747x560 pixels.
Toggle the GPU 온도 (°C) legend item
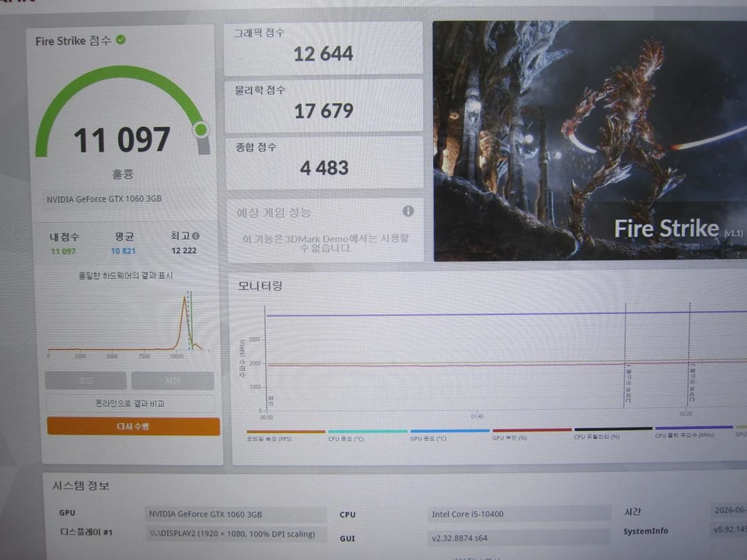449,435
